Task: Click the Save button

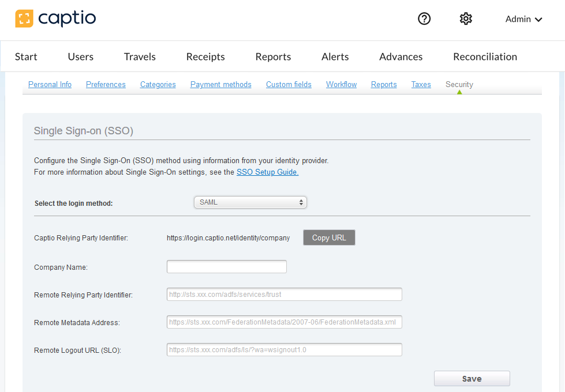Action: [x=472, y=379]
